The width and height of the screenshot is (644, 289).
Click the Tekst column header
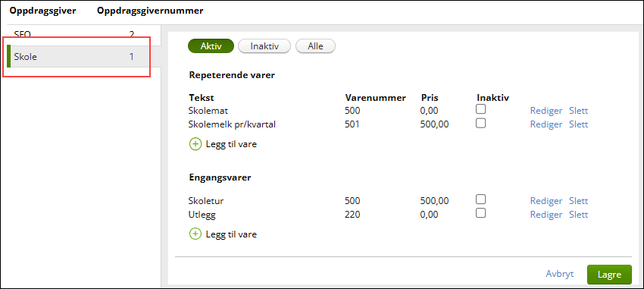[x=202, y=98]
